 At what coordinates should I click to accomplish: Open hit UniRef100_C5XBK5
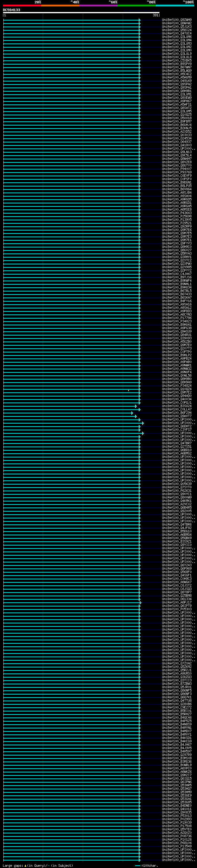[177, 61]
